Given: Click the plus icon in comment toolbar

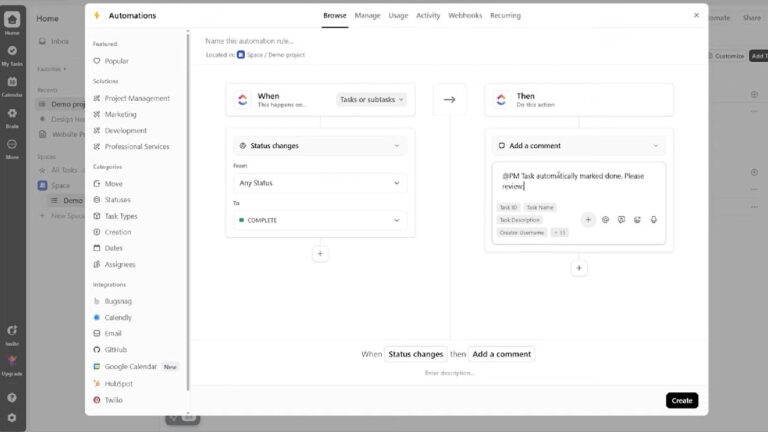Looking at the screenshot, I should click(x=588, y=220).
